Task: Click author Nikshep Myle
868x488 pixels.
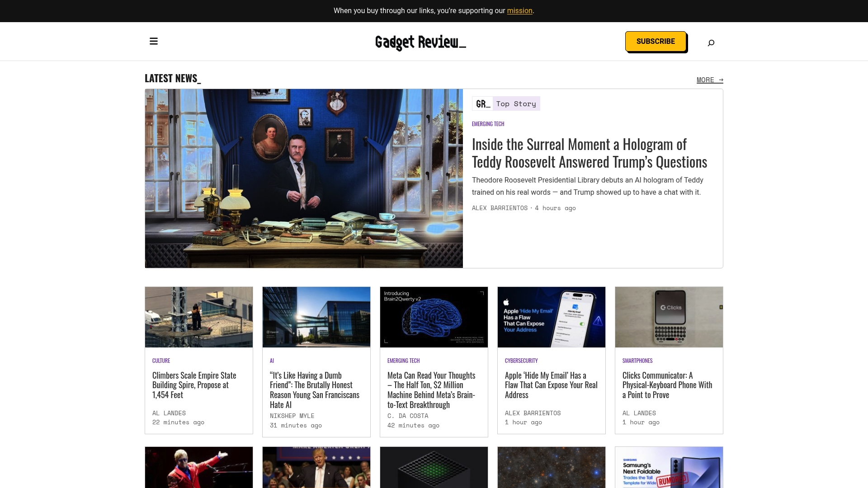Action: (292, 416)
